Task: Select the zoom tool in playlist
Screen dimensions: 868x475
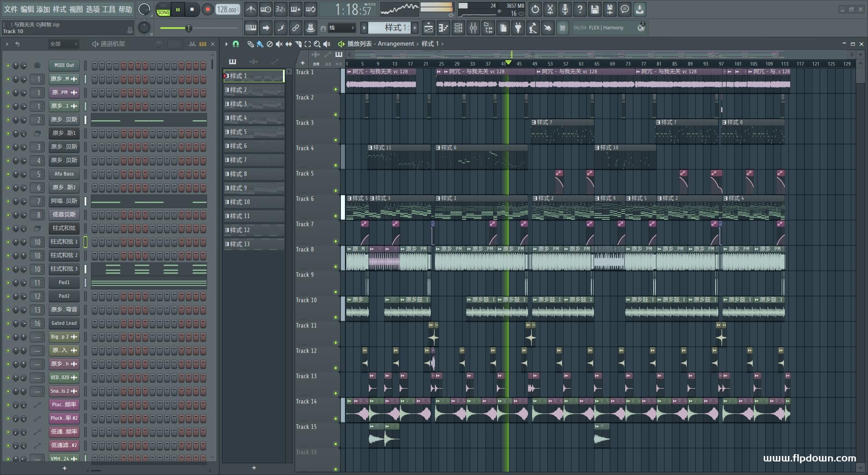Action: (317, 44)
